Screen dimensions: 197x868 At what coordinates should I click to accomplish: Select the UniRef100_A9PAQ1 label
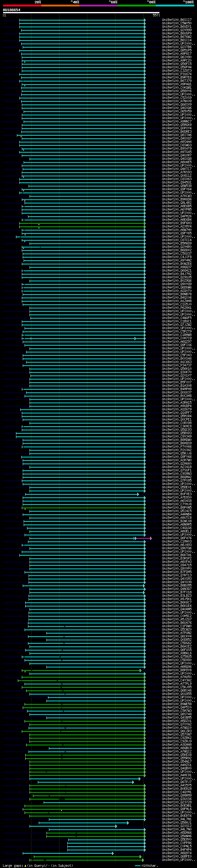click(177, 84)
